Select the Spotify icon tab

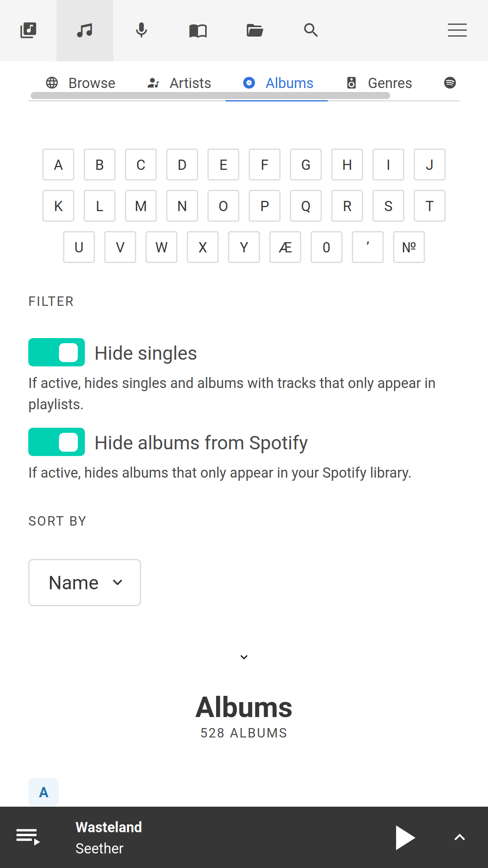click(449, 83)
